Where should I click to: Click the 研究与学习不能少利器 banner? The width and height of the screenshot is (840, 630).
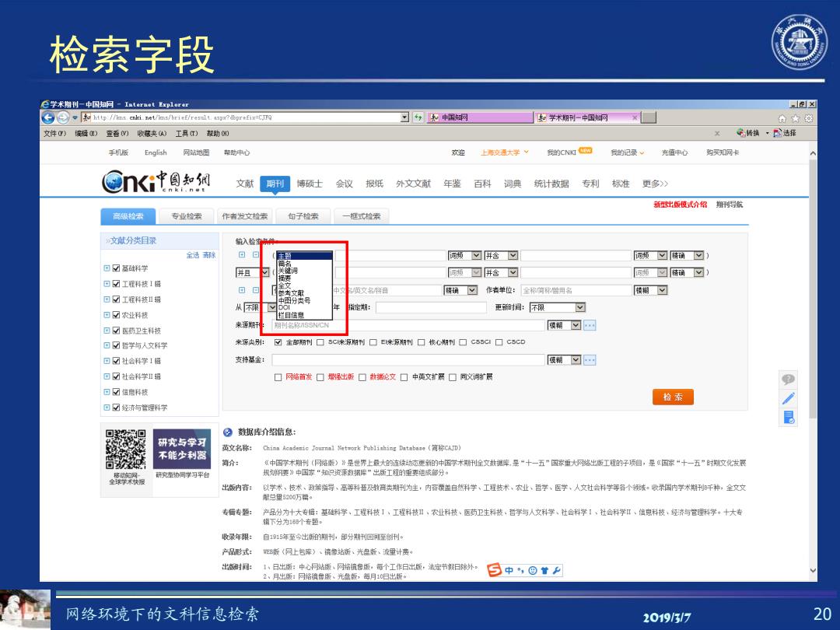click(182, 449)
